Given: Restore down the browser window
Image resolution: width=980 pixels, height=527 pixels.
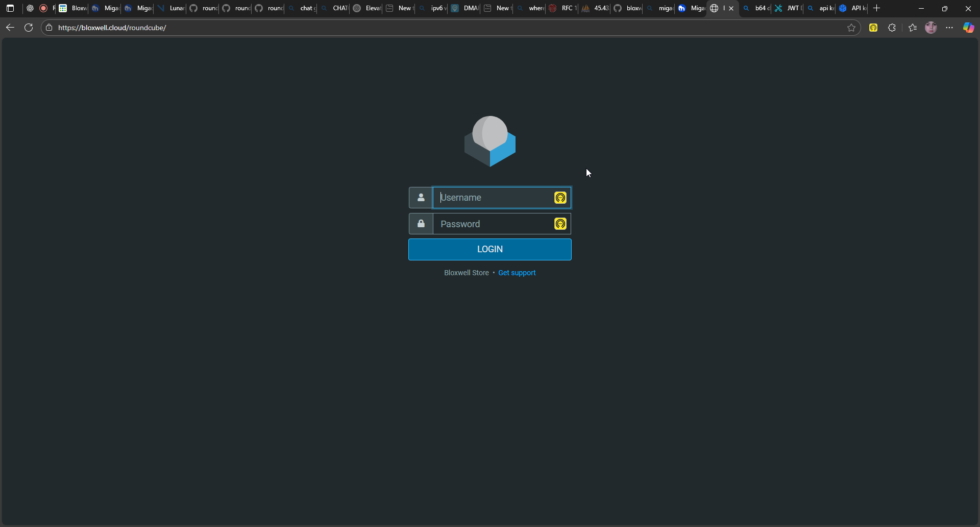Looking at the screenshot, I should coord(945,8).
